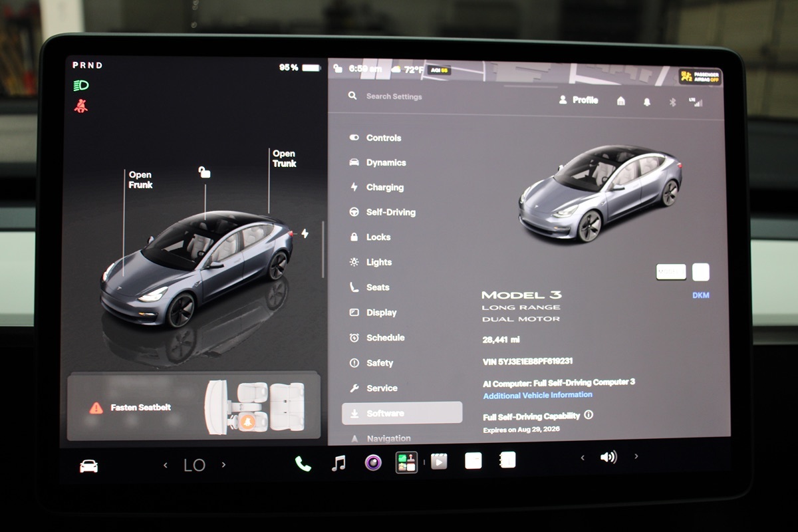Open the driver Profile menu

coord(578,100)
